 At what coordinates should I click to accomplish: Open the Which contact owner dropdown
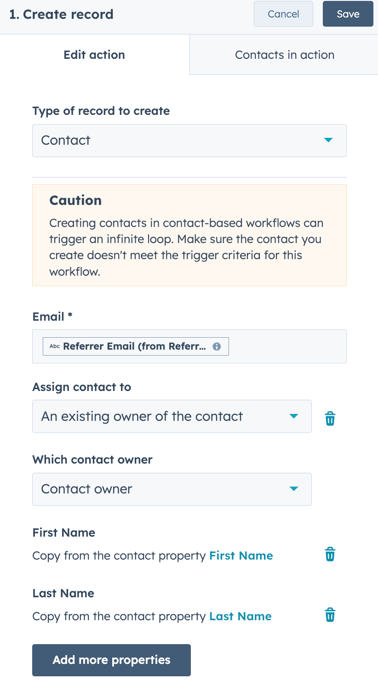click(x=172, y=489)
